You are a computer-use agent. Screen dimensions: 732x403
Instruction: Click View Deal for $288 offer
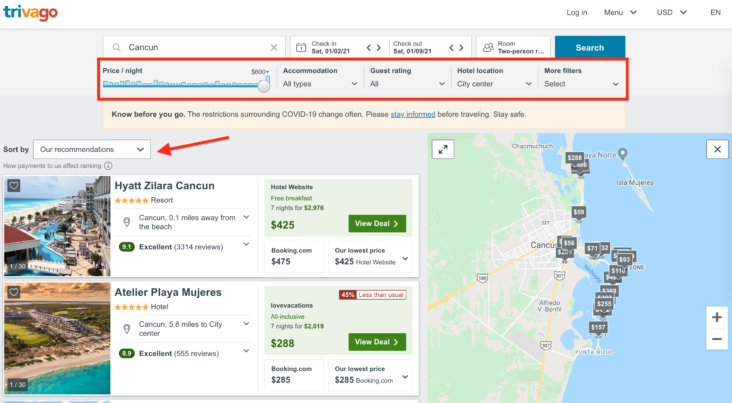(x=377, y=342)
